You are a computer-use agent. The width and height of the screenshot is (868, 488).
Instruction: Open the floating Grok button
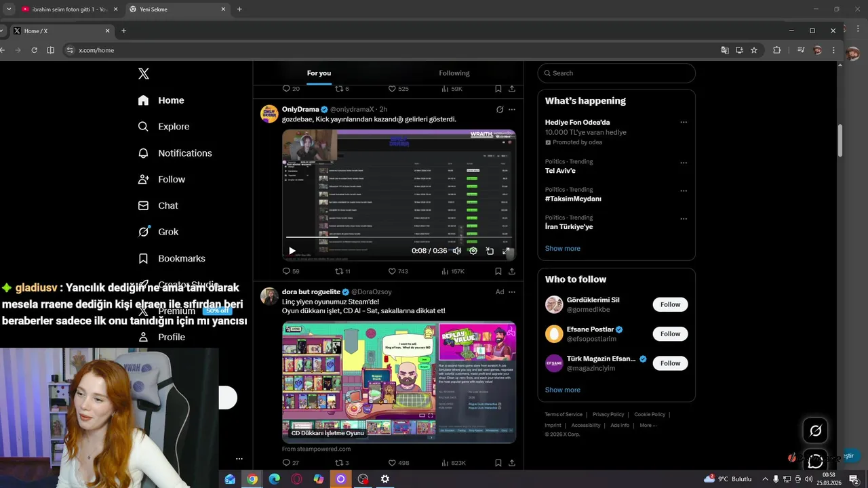click(815, 430)
